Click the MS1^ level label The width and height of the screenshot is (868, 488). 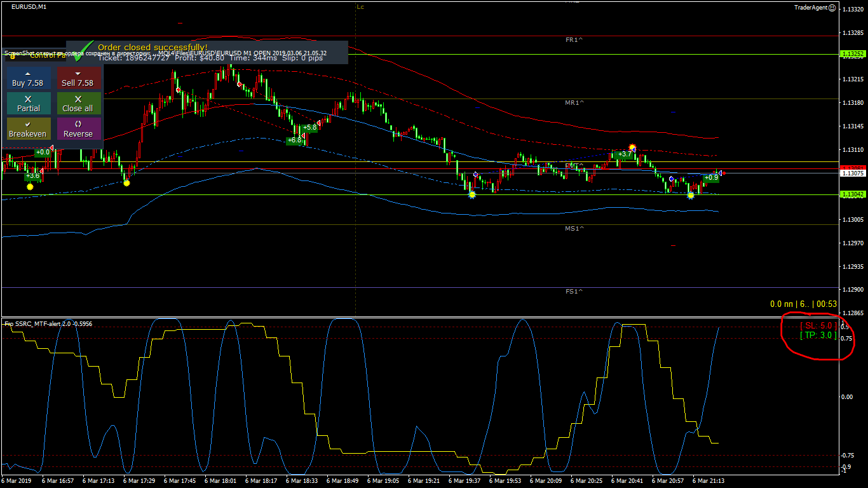pos(574,228)
